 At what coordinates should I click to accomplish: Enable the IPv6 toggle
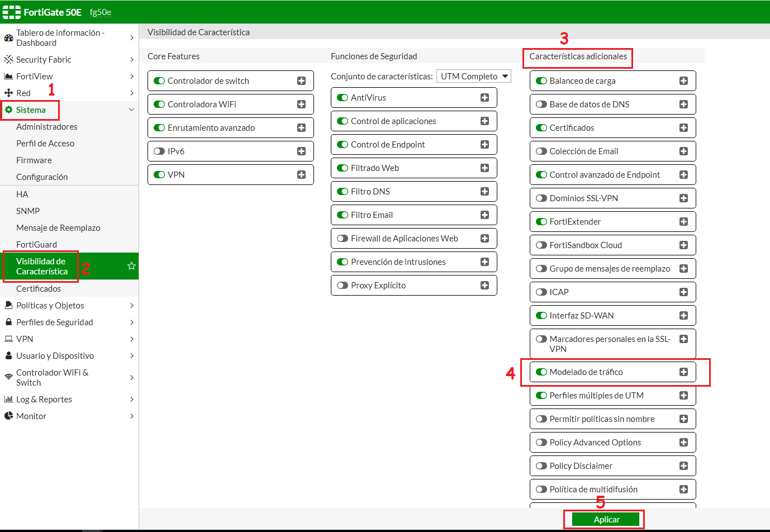click(159, 151)
